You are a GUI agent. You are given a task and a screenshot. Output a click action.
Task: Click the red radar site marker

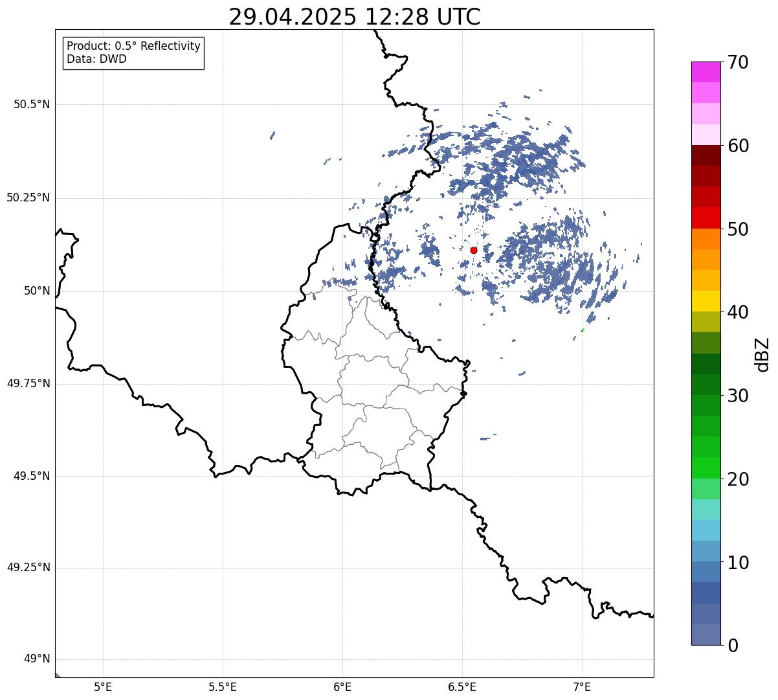[474, 250]
